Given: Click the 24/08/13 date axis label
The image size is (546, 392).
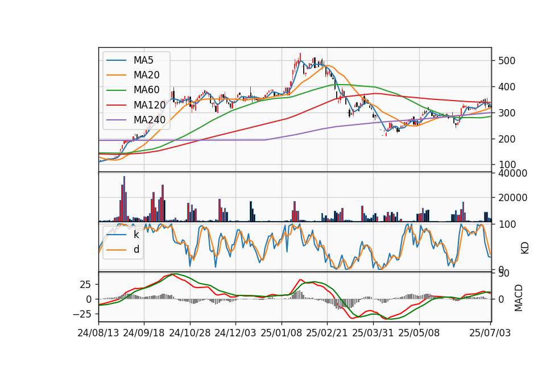Looking at the screenshot, I should tap(98, 333).
